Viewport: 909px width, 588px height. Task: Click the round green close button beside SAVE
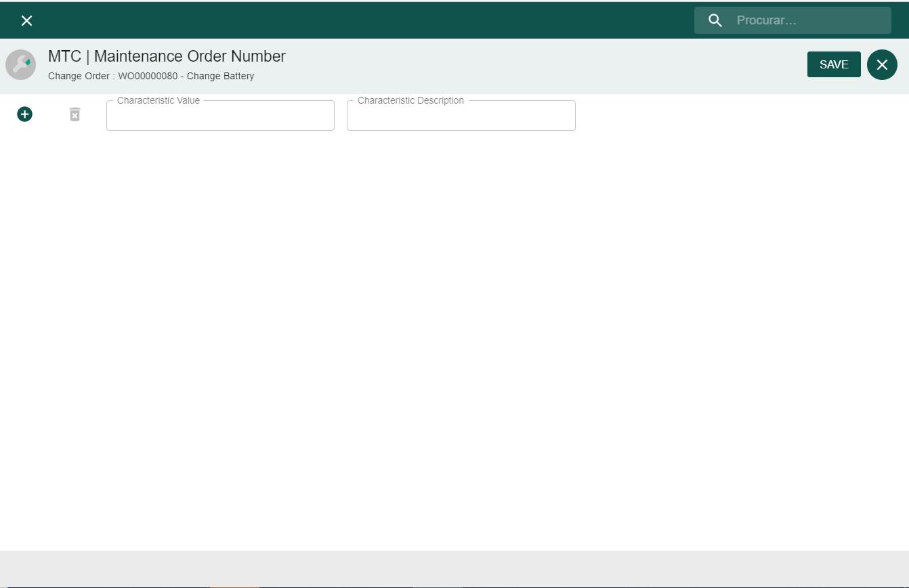(882, 64)
